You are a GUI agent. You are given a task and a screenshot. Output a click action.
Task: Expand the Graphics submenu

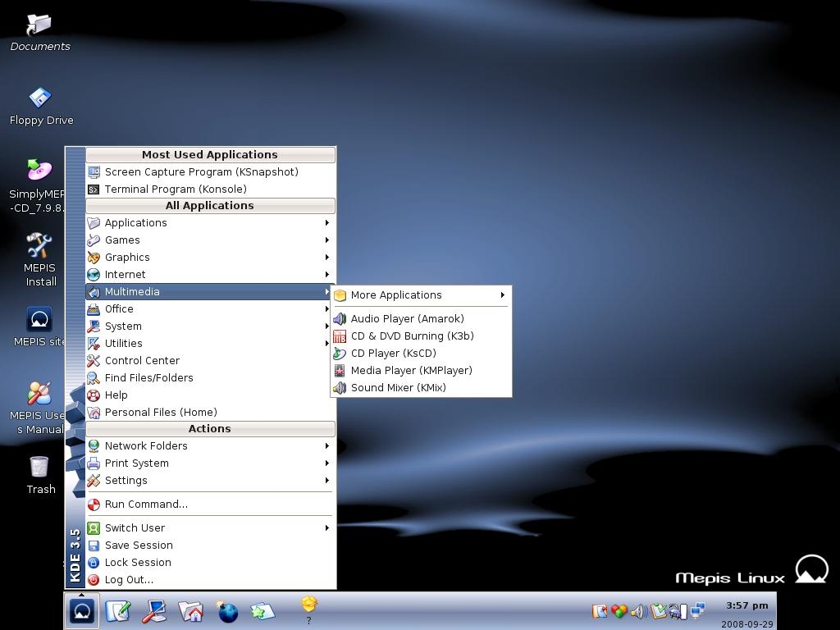pos(211,257)
